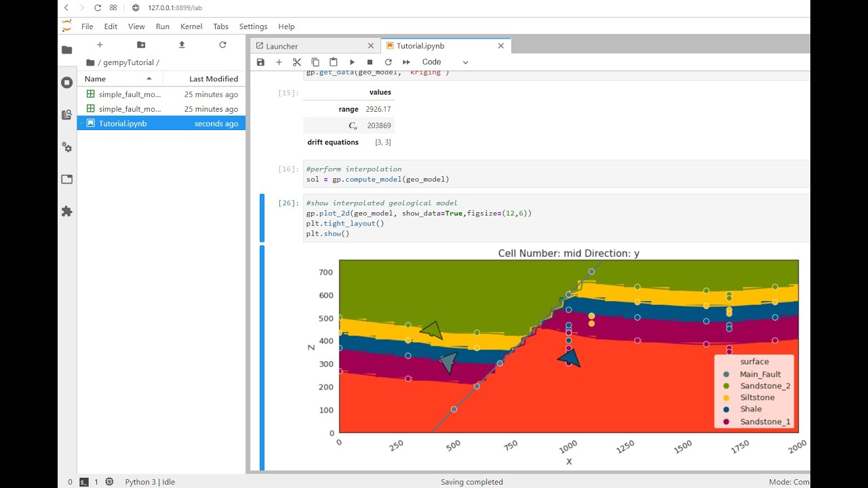Image resolution: width=868 pixels, height=488 pixels.
Task: Click Main_Fault legend entry
Action: 753,374
